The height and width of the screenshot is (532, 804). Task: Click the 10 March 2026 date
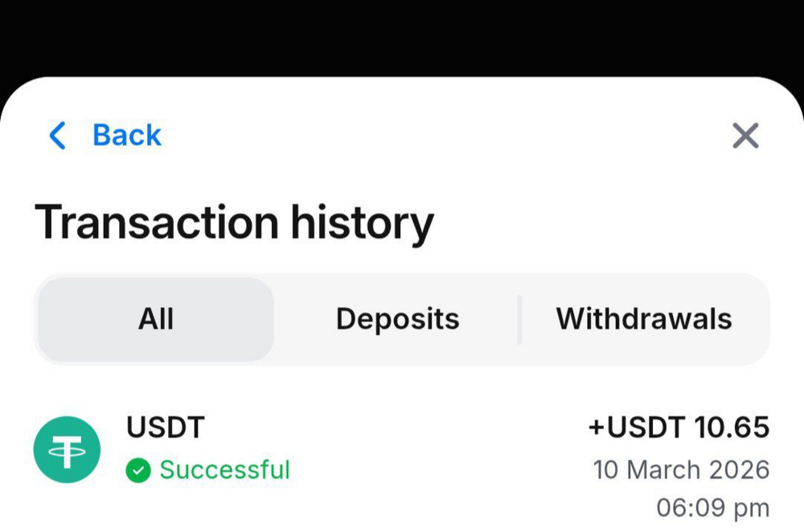click(x=681, y=469)
